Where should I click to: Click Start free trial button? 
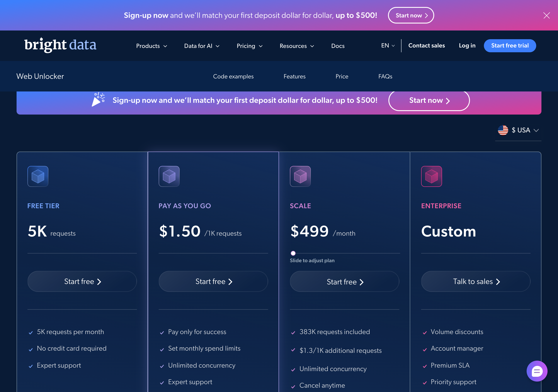pos(510,46)
